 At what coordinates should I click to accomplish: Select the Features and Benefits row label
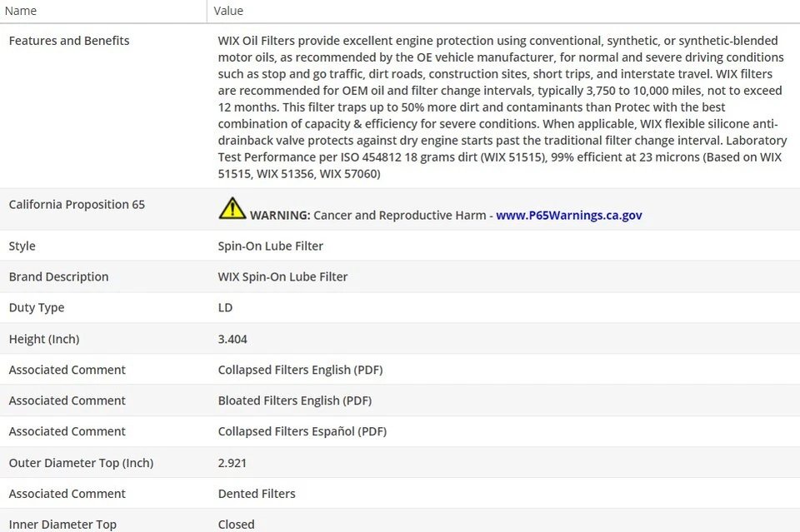pyautogui.click(x=69, y=41)
